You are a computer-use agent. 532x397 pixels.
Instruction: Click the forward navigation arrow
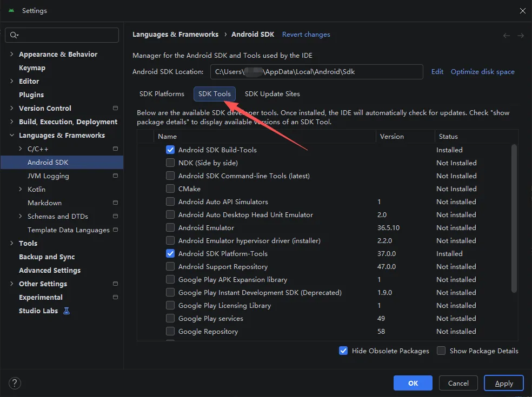pos(521,36)
